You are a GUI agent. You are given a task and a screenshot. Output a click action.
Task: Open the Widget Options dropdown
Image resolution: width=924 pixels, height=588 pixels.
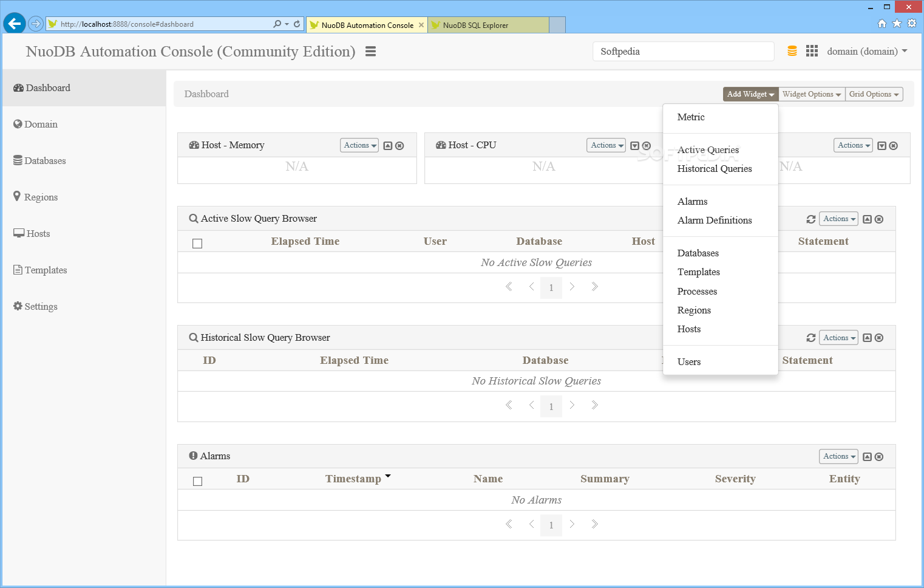tap(812, 94)
